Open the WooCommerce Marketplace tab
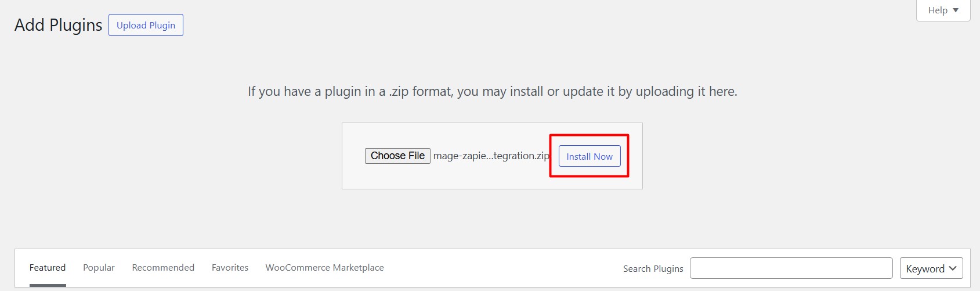Viewport: 980px width, 291px height. pyautogui.click(x=324, y=268)
